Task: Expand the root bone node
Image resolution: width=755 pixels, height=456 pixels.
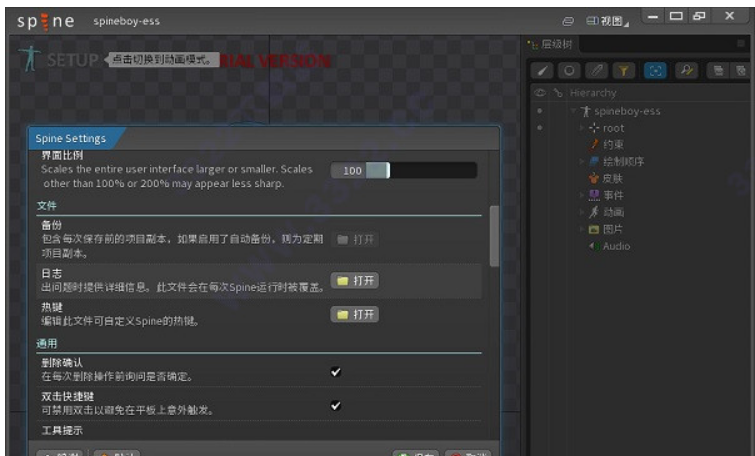Action: (582, 128)
